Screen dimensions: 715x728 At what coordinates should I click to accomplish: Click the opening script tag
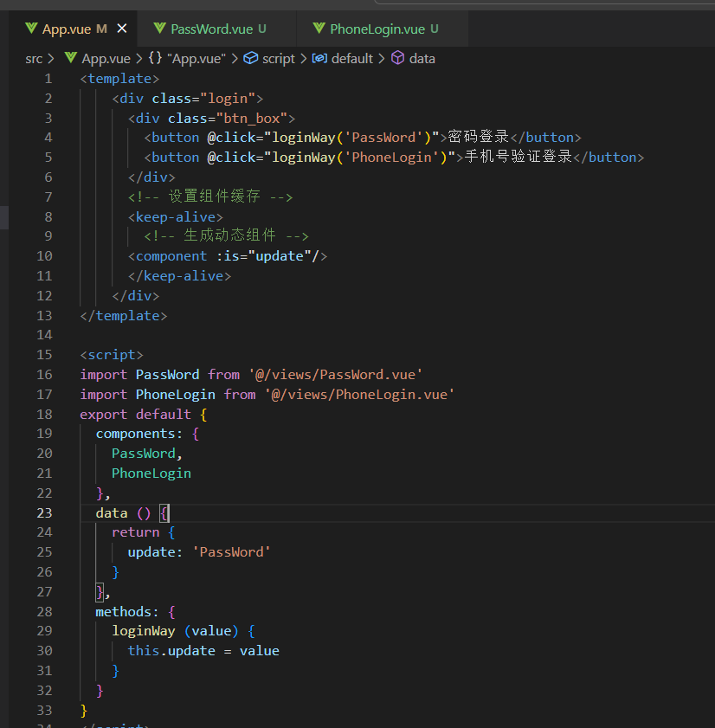[112, 355]
